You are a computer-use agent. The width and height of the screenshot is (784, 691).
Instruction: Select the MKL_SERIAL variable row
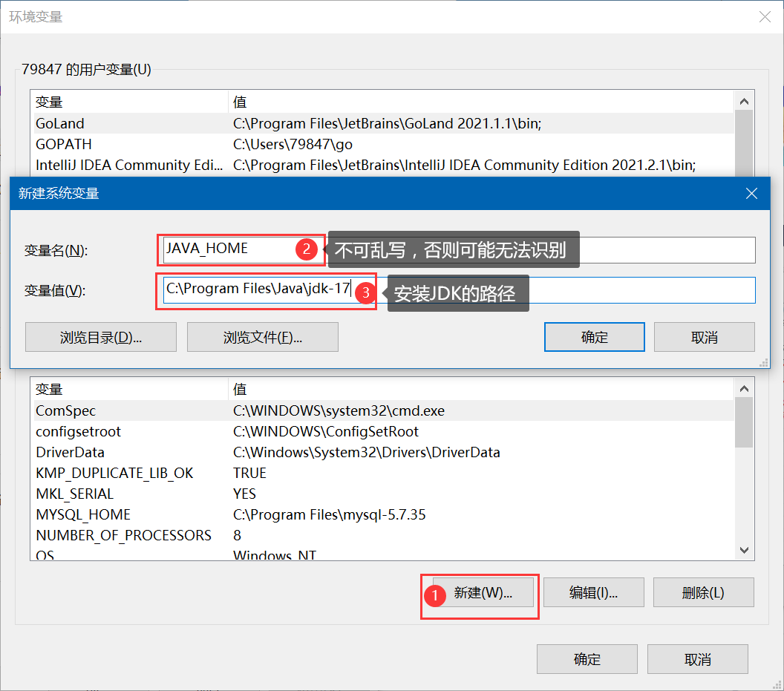point(384,494)
